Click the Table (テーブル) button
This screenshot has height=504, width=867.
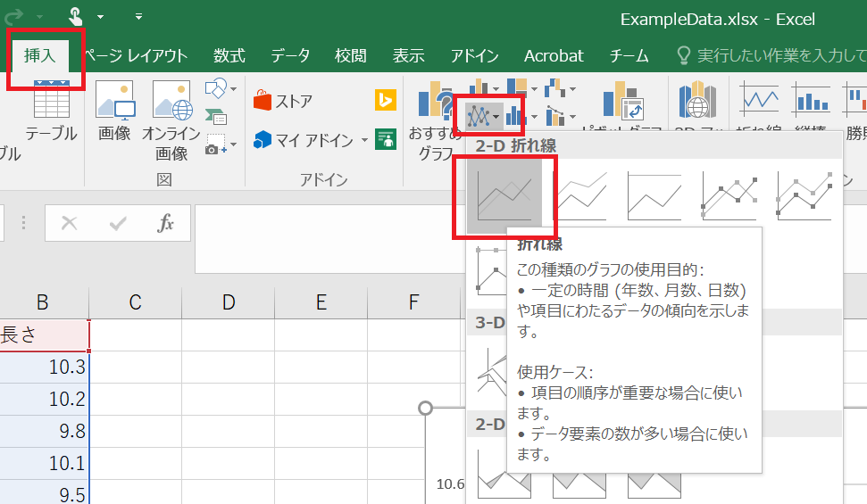tap(52, 111)
